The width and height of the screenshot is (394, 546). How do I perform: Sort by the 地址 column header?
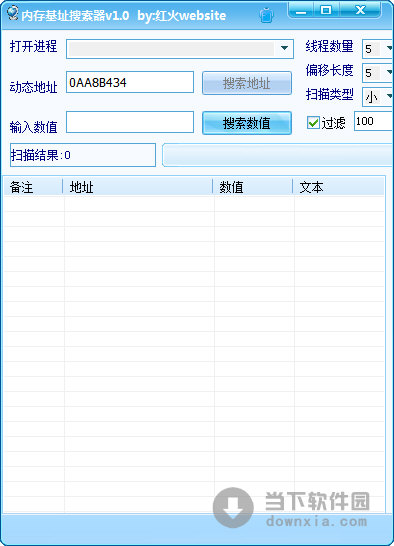tap(138, 187)
